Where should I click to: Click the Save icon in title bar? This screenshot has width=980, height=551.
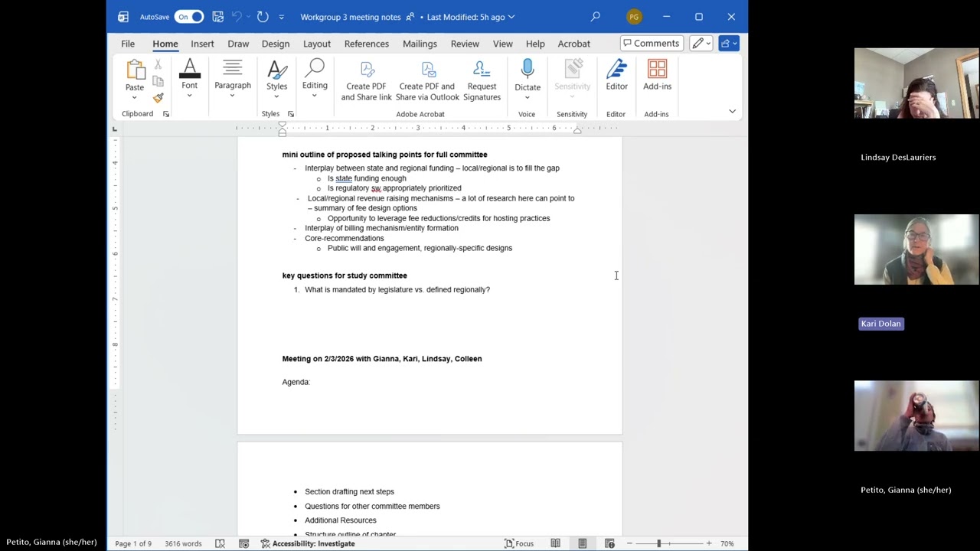coord(218,16)
